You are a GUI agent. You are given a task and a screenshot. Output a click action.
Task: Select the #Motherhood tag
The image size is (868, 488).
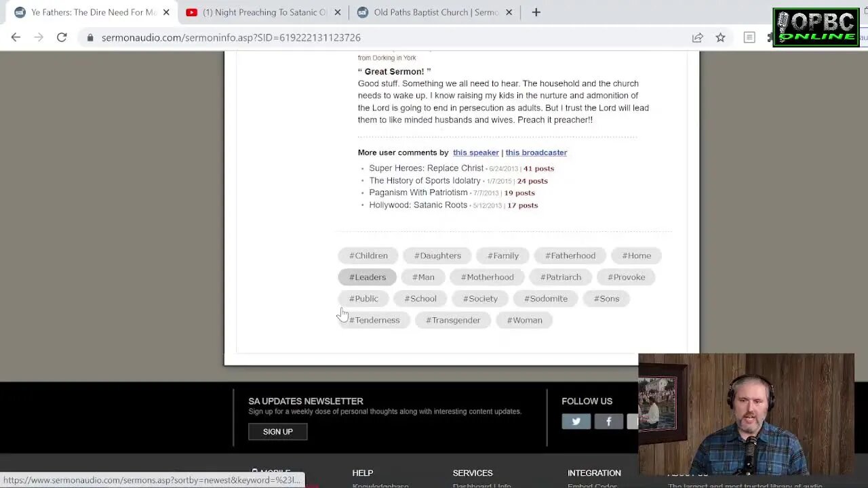click(487, 277)
